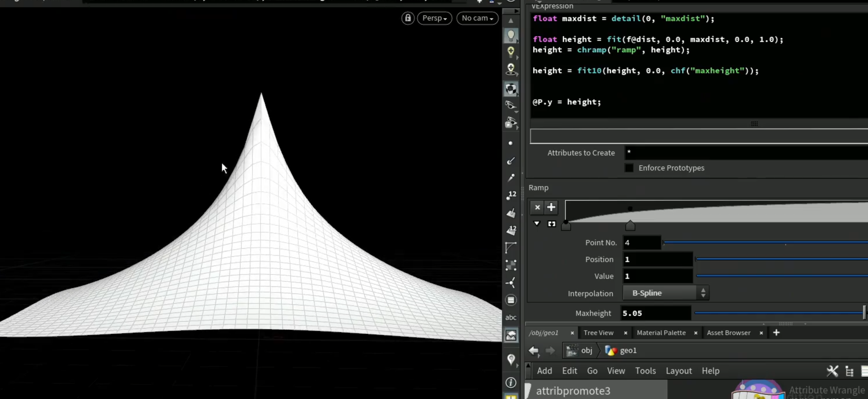Click the Point No. field
This screenshot has width=868, height=399.
642,243
